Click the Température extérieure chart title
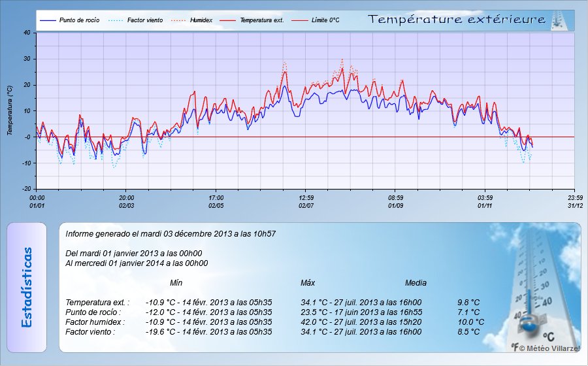Viewport: 588px width, 366px height. click(x=457, y=20)
